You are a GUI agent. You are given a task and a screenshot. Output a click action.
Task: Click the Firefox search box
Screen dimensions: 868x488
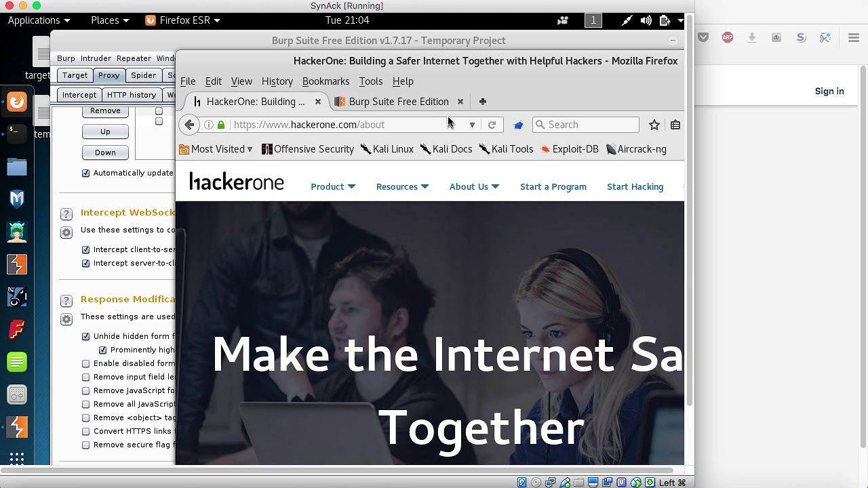[586, 125]
